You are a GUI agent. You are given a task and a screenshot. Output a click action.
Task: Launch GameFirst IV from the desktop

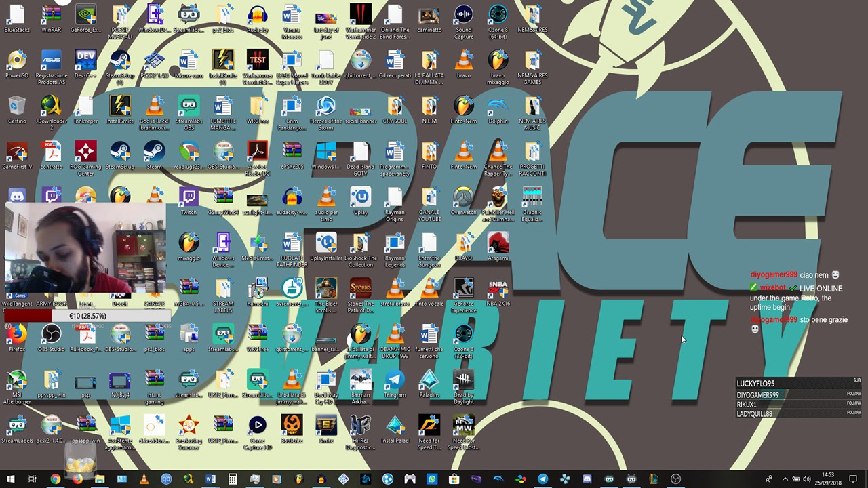[x=17, y=155]
